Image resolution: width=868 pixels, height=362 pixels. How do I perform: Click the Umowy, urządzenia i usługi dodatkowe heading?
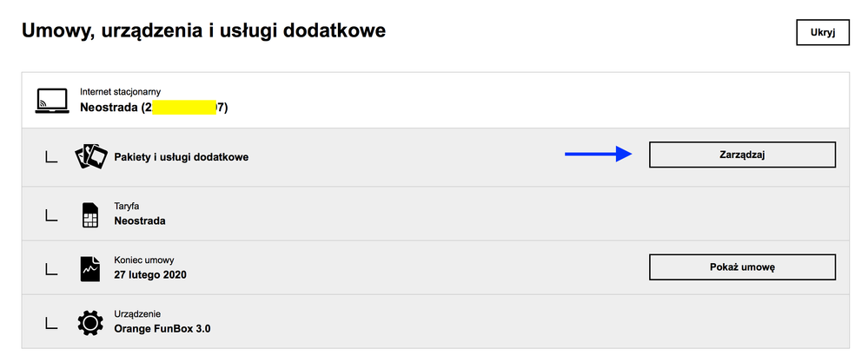click(x=203, y=31)
